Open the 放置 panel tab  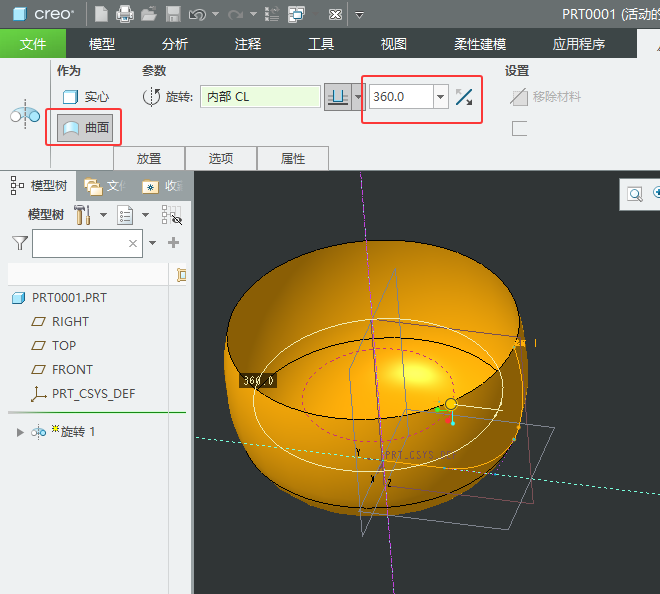click(149, 158)
